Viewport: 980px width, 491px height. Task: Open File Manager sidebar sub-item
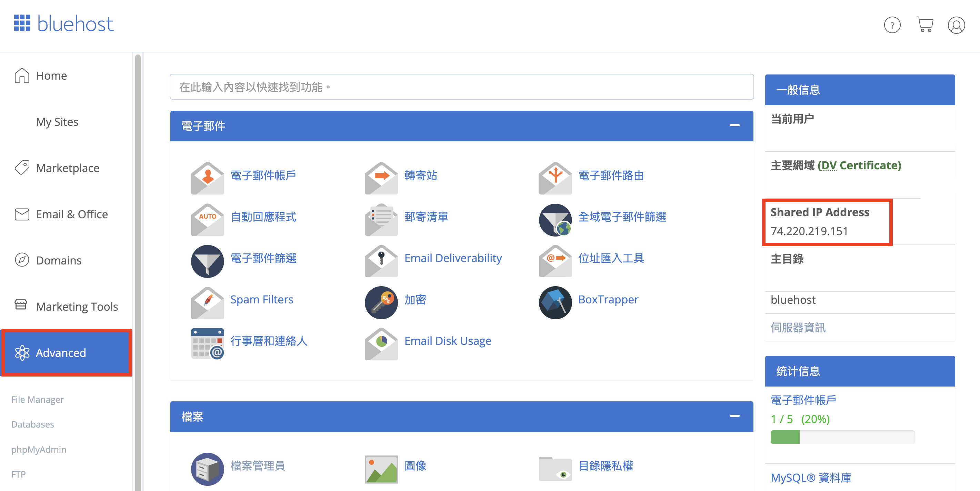click(x=37, y=399)
